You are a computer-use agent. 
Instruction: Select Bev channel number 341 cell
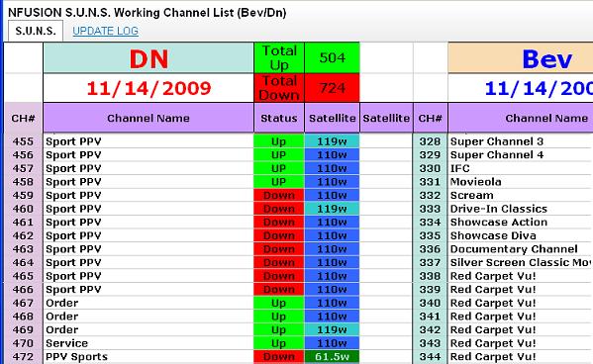(x=431, y=317)
